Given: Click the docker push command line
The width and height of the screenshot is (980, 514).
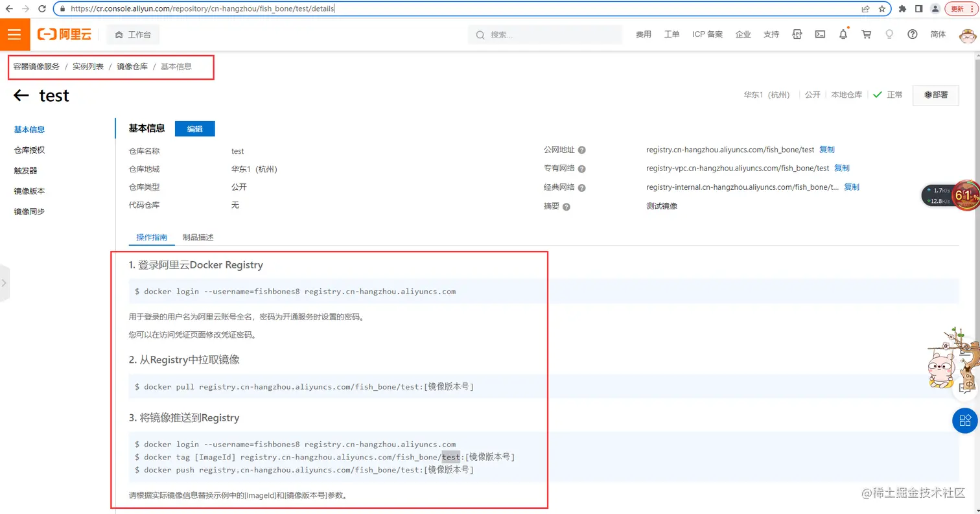Looking at the screenshot, I should (304, 469).
